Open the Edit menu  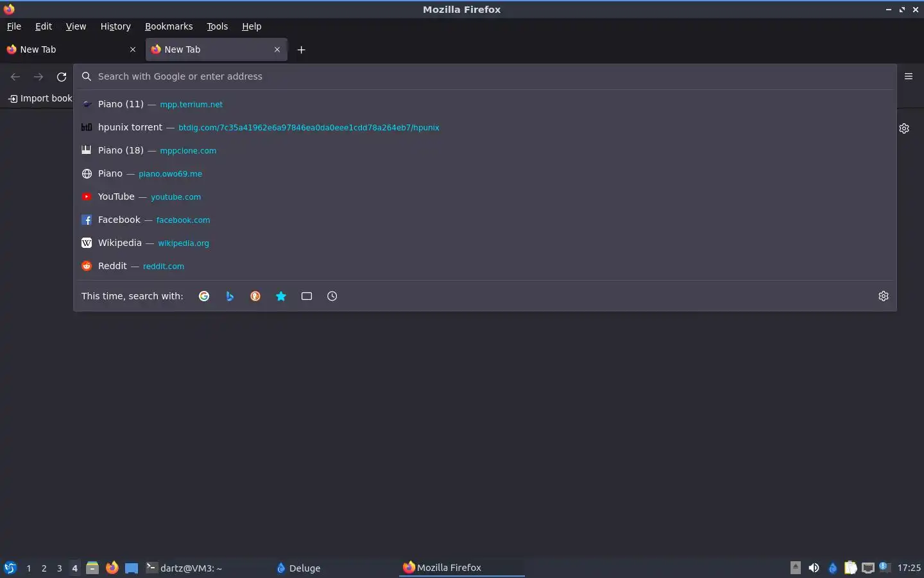tap(44, 26)
